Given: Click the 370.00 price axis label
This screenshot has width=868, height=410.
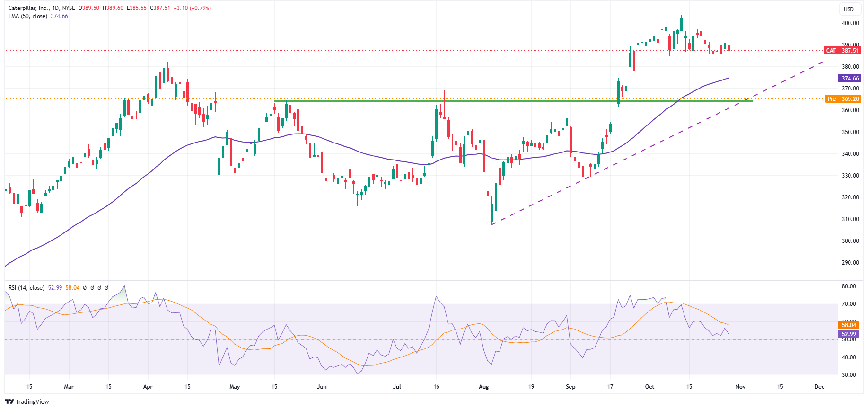Looking at the screenshot, I should (850, 89).
